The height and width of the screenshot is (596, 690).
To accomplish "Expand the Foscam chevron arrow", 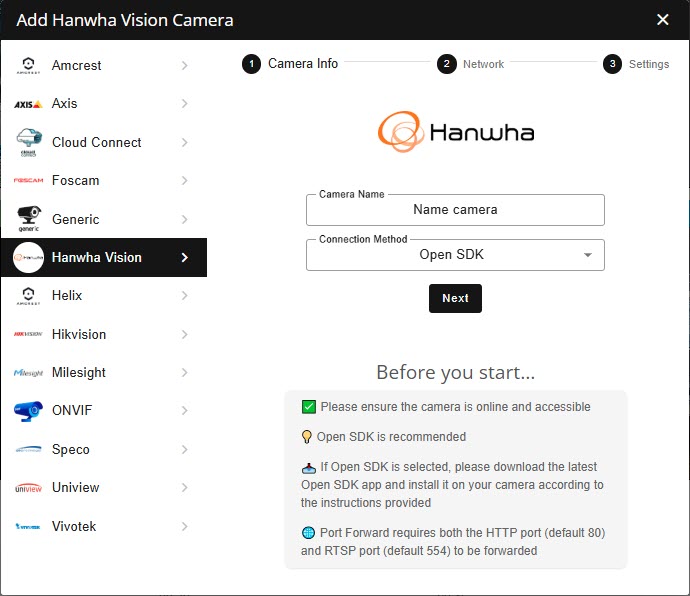I will [185, 180].
